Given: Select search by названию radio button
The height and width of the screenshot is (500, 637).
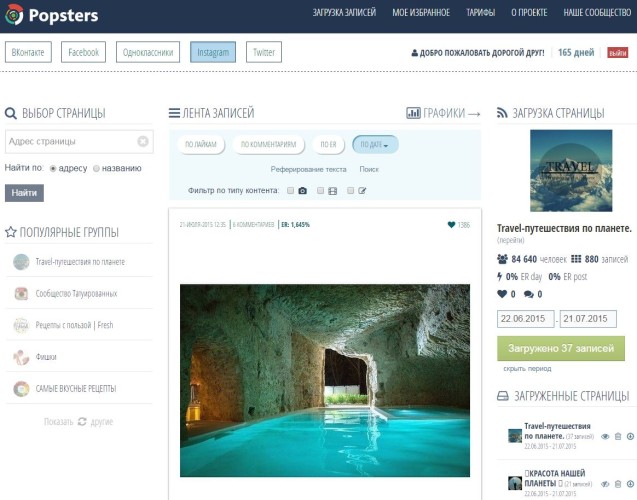Looking at the screenshot, I should pos(96,168).
